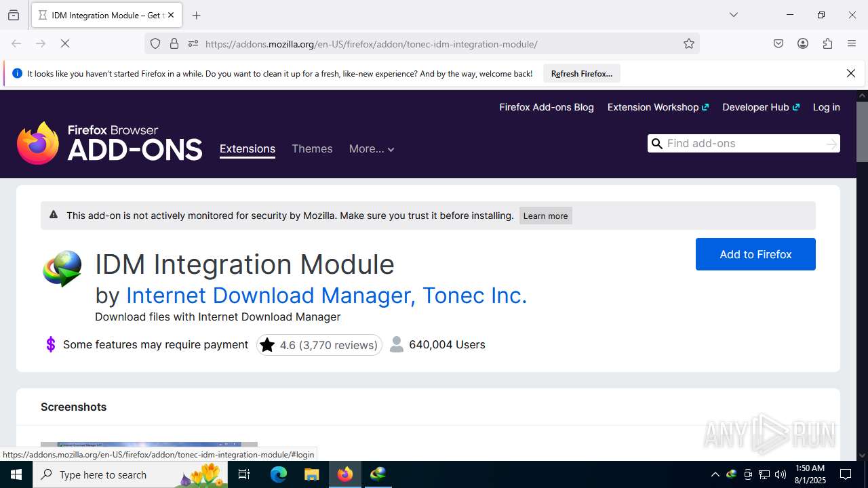Click the IDM add-on globe icon
Image resolution: width=868 pixels, height=488 pixels.
coord(62,268)
